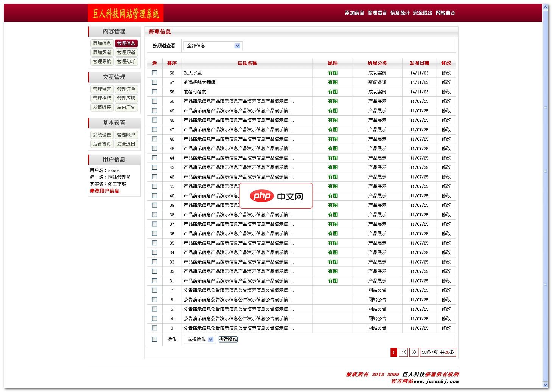Select 管理信息 in the sidebar
Viewport: 552px width, 392px height.
(x=126, y=43)
